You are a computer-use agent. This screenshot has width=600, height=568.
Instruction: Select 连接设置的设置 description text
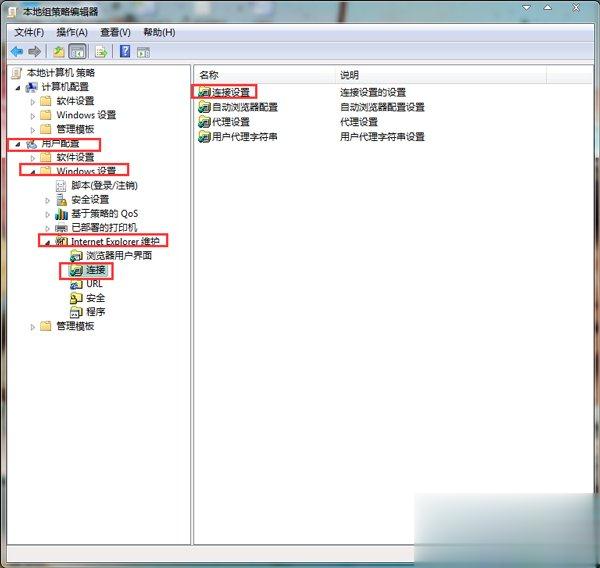click(x=373, y=92)
